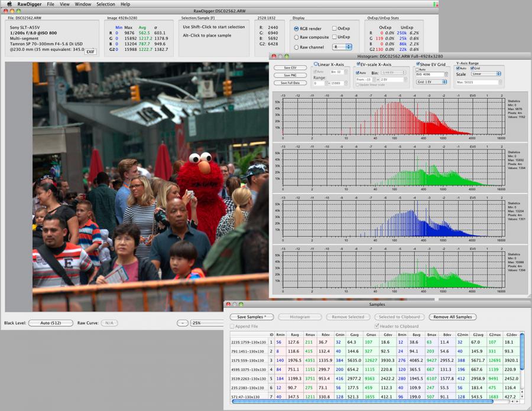Click the samples scrollbar up arrow
This screenshot has width=532, height=411.
coord(522,392)
